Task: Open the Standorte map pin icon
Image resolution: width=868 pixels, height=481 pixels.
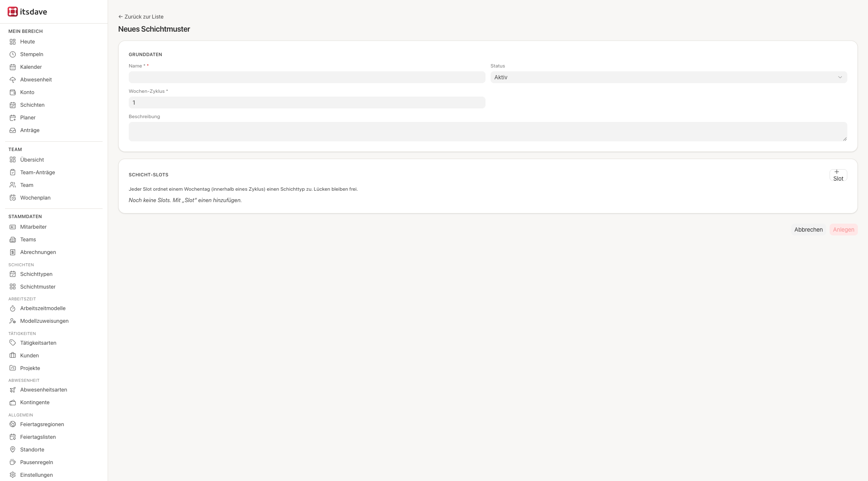Action: 13,450
